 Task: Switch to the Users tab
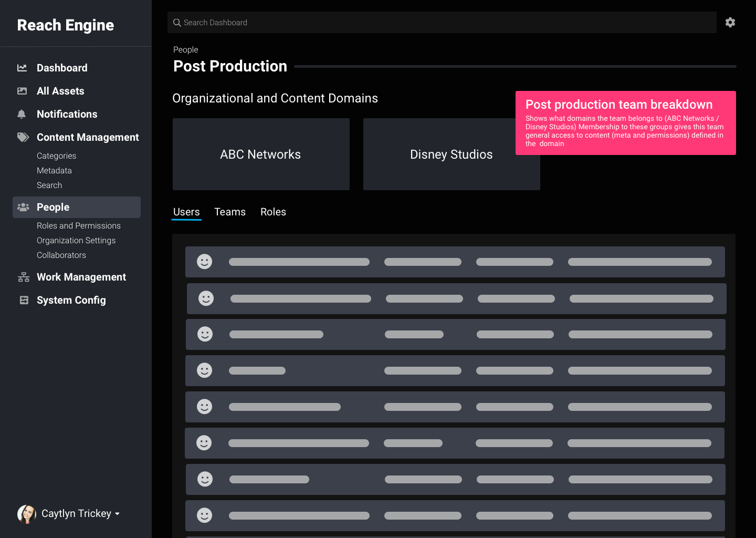click(186, 212)
